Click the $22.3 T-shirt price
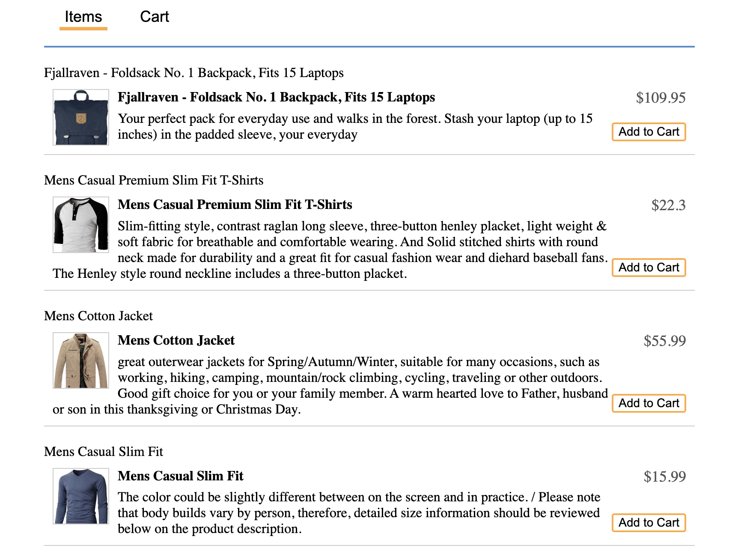Screen dimensions: 738x560 pos(668,206)
